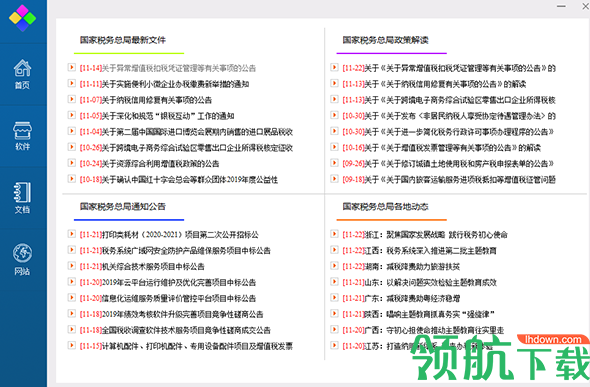Select the 国家税务总局各地动态 section heading

[x=385, y=206]
